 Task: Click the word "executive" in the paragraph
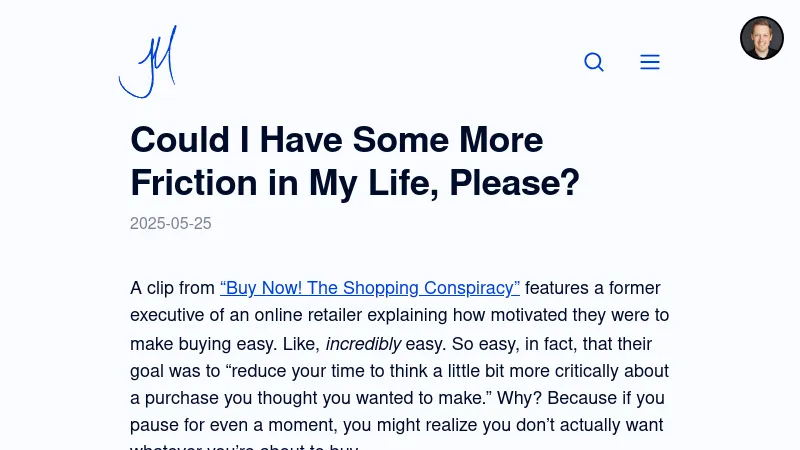pyautogui.click(x=166, y=315)
